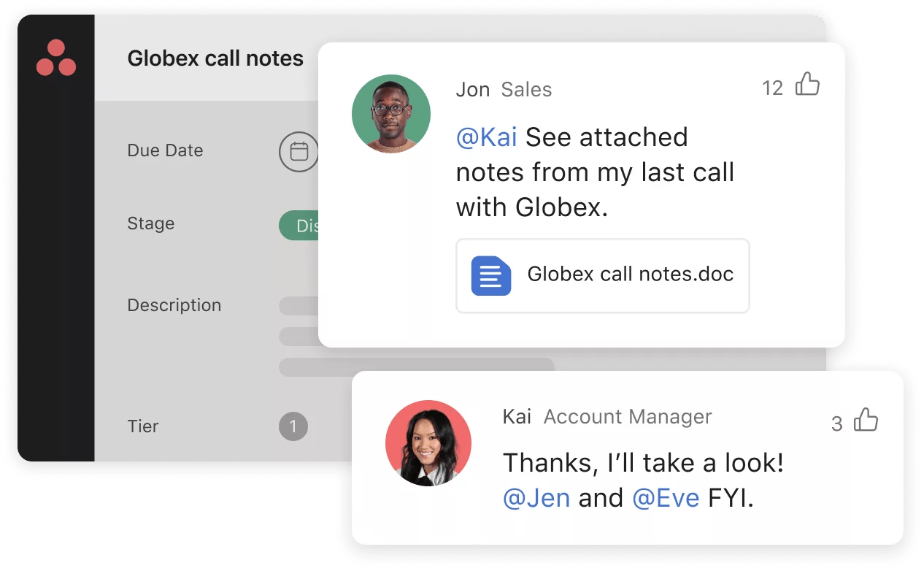Screen dimensions: 924x571
Task: Open the Globex call notes.doc attachment
Action: tap(603, 275)
